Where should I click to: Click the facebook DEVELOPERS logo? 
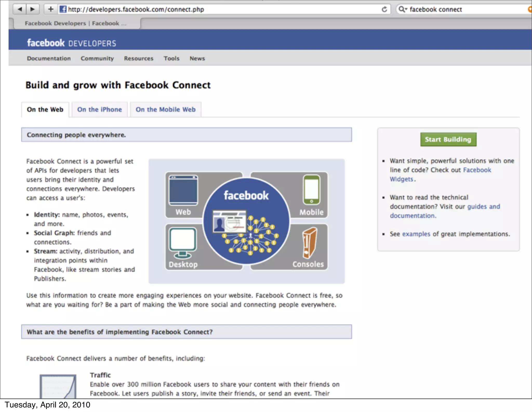tap(71, 43)
